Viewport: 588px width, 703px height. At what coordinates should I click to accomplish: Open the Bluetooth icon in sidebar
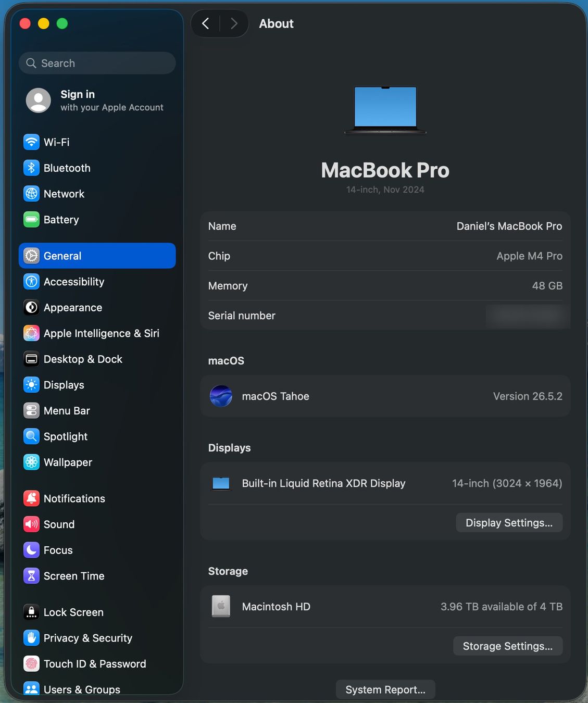(31, 168)
